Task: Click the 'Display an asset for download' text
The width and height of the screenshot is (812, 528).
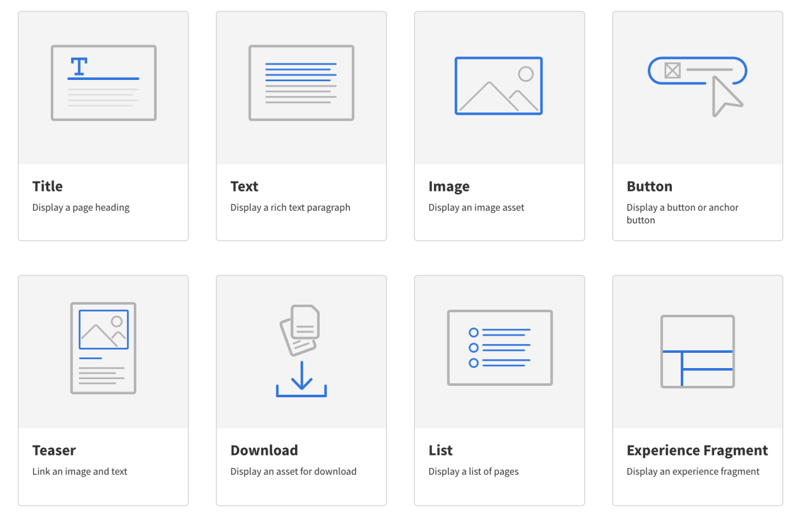Action: [x=293, y=471]
